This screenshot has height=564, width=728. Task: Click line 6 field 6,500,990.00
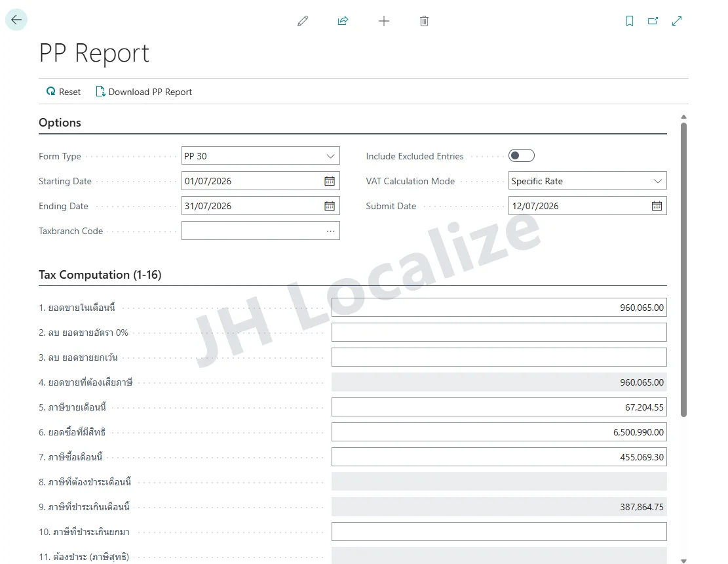(499, 432)
